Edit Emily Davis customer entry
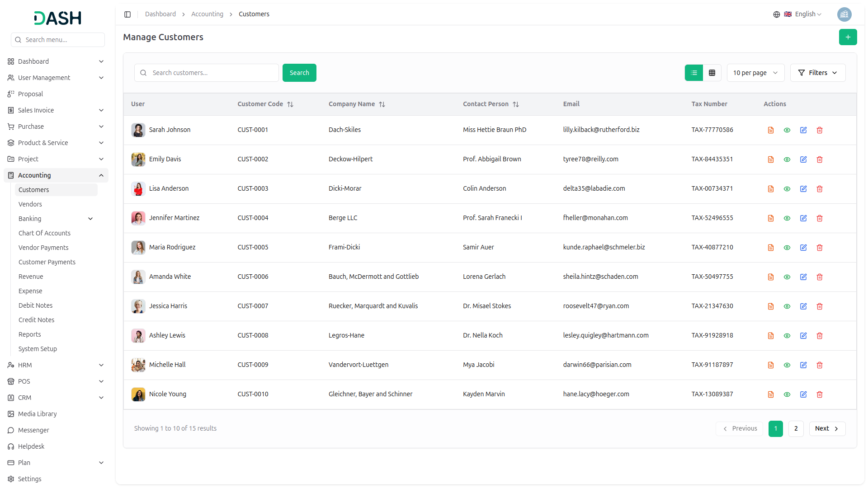 803,160
